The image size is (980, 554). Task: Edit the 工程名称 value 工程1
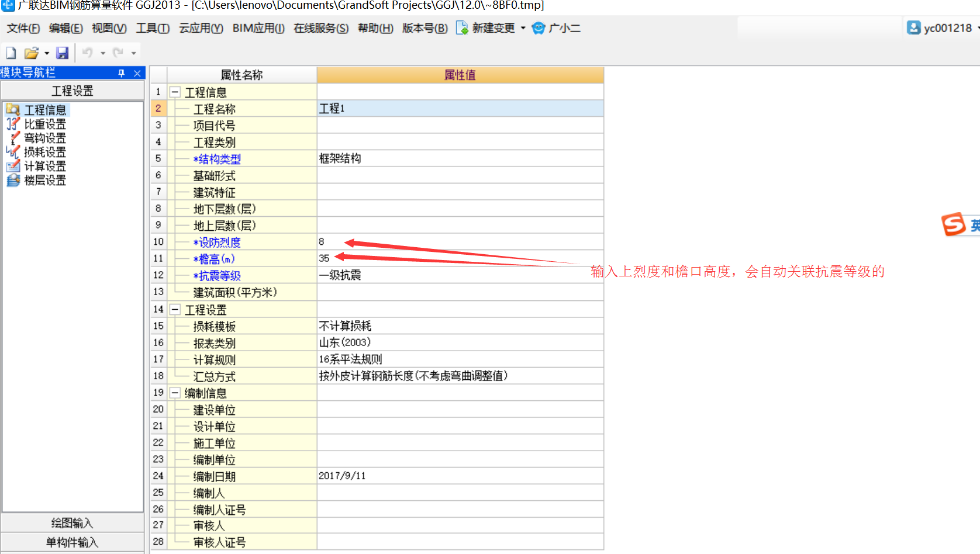460,108
